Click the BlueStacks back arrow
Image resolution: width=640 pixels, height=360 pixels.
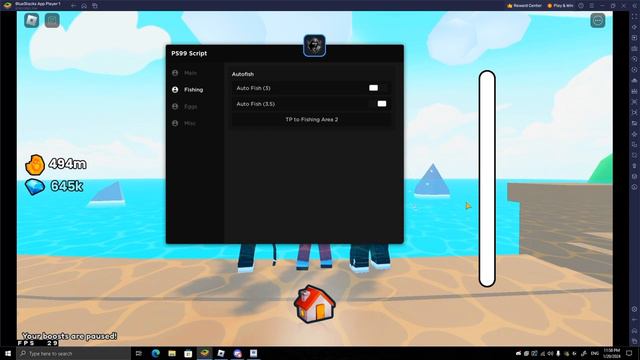pyautogui.click(x=73, y=6)
